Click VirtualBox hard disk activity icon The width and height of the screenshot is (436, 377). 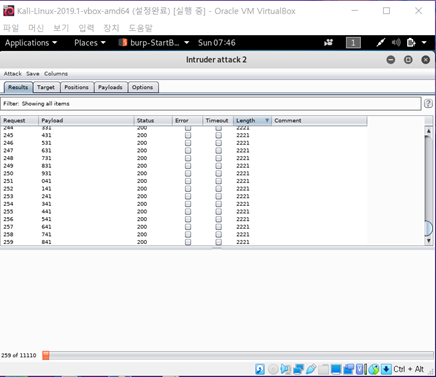(260, 369)
